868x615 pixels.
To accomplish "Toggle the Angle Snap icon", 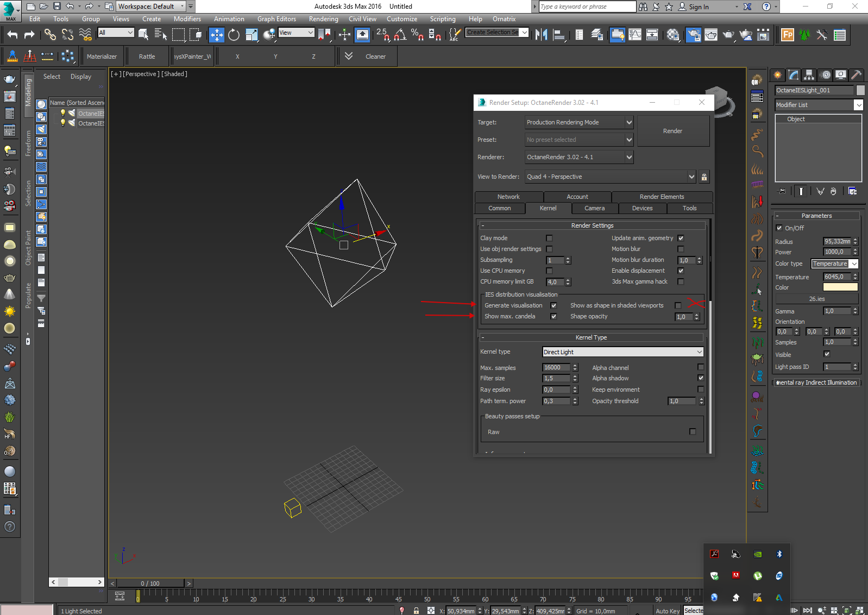I will pyautogui.click(x=400, y=35).
